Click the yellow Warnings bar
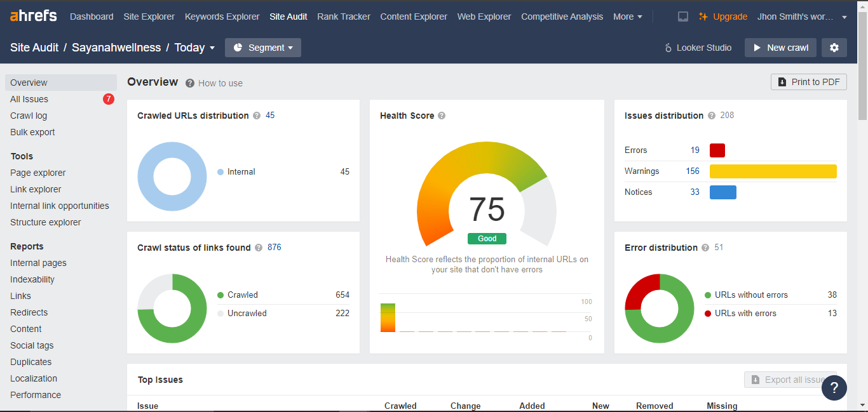The width and height of the screenshot is (868, 412). point(773,171)
